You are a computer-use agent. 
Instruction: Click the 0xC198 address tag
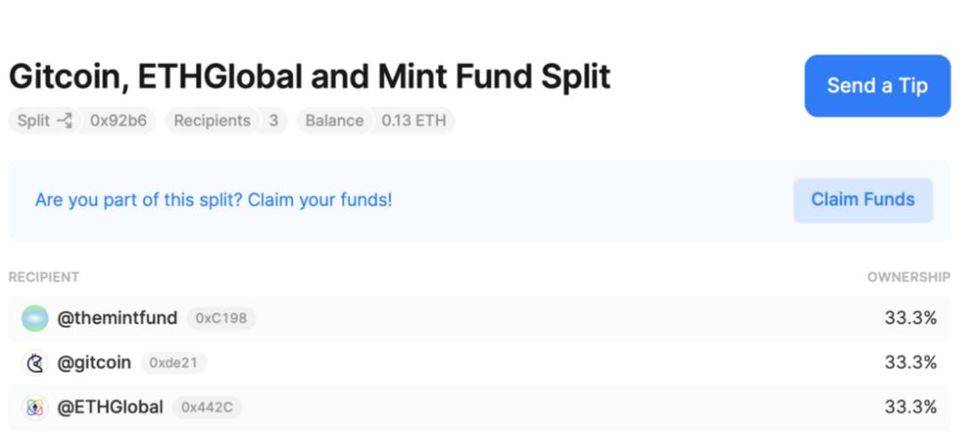pyautogui.click(x=221, y=319)
